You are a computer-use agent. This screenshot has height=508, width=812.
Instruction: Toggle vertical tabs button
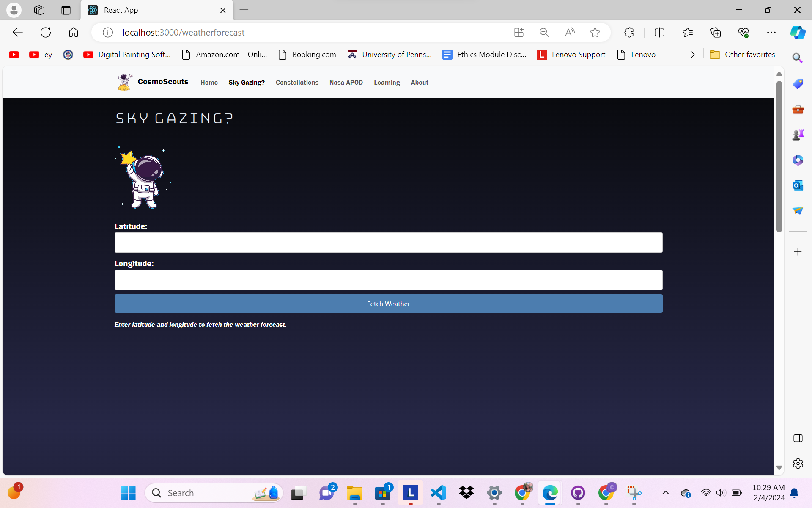pos(66,10)
